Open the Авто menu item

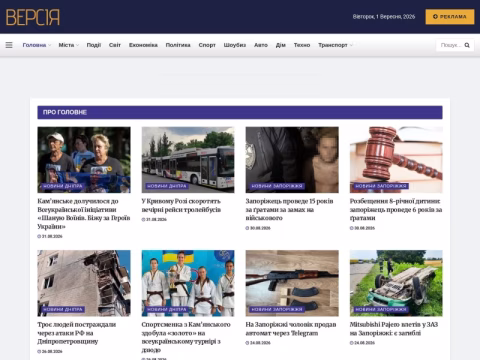[x=261, y=45]
